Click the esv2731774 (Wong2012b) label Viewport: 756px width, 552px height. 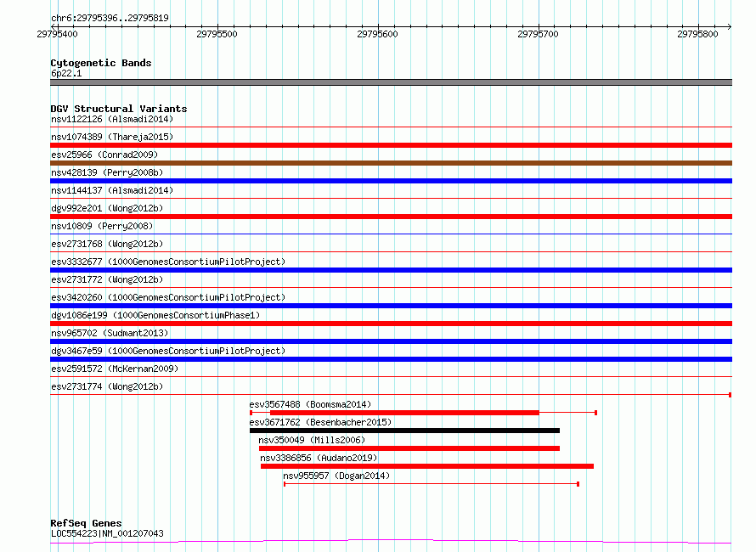[x=107, y=386]
